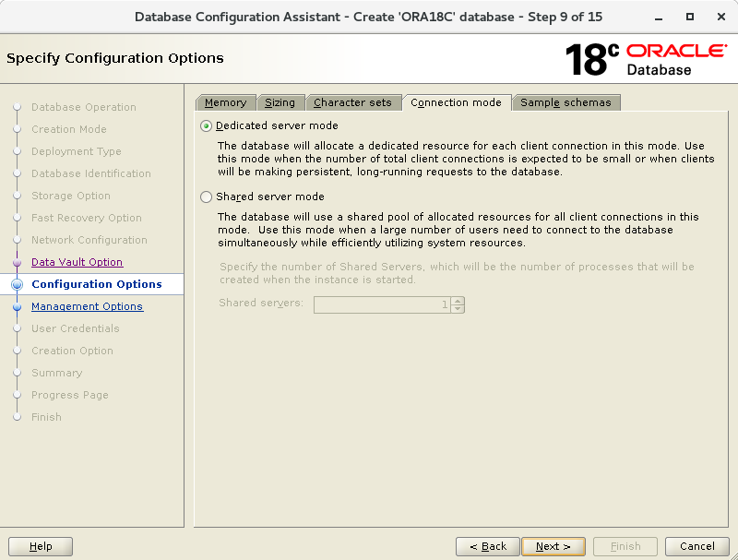Select the Connection mode tab

pyautogui.click(x=456, y=102)
